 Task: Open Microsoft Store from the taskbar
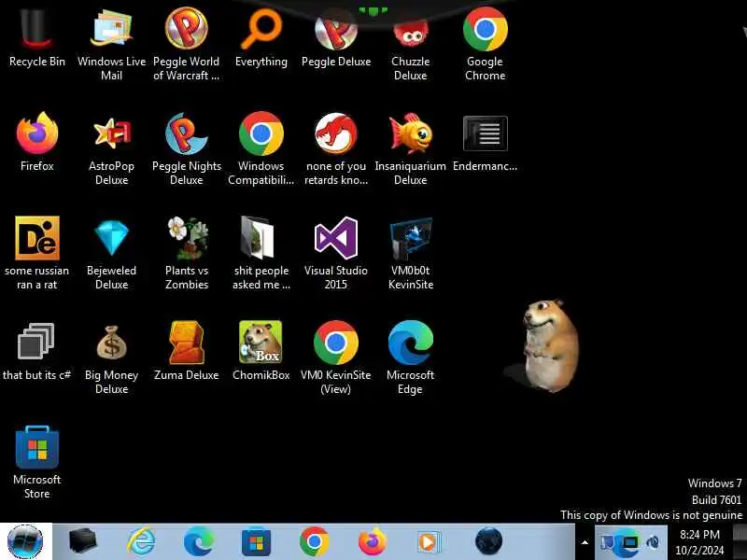pos(256,541)
